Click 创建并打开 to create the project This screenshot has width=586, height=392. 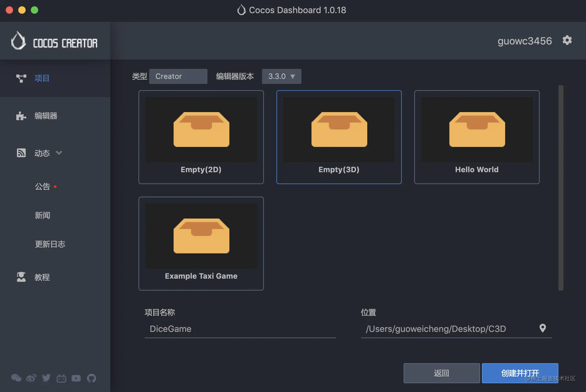[520, 373]
